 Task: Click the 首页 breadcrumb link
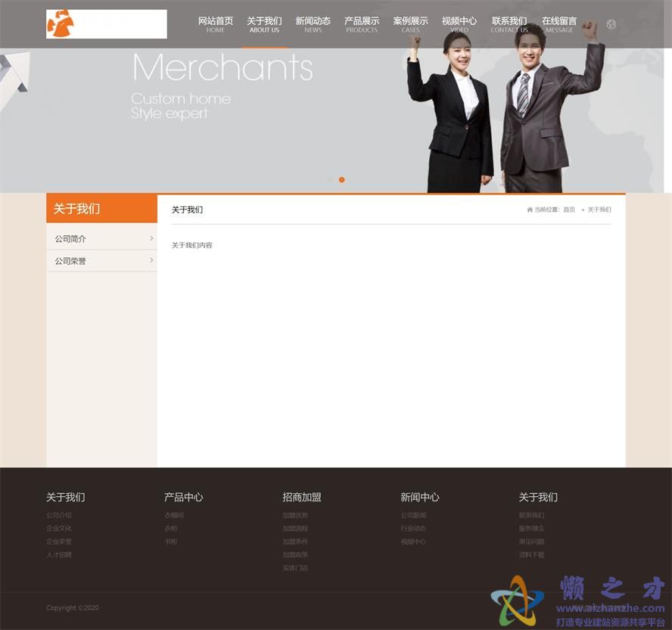569,209
